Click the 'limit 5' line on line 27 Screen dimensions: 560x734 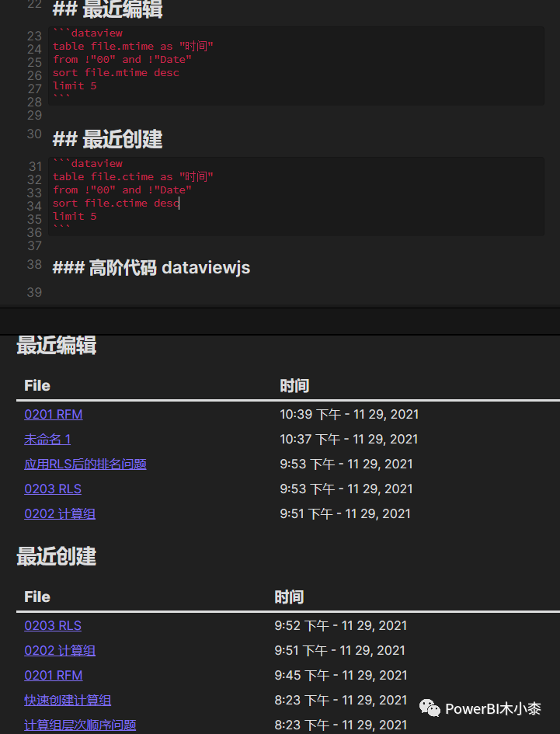click(x=75, y=85)
